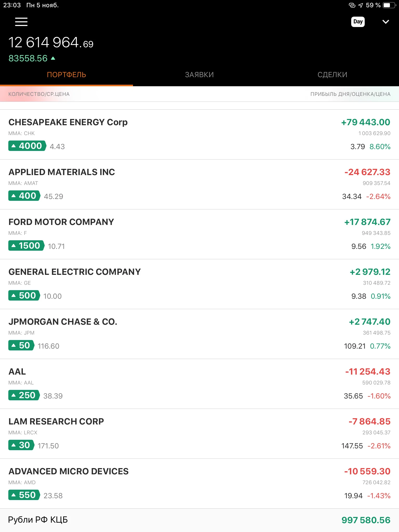399x532 pixels.
Task: Expand the top-right chevron dropdown
Action: click(386, 22)
